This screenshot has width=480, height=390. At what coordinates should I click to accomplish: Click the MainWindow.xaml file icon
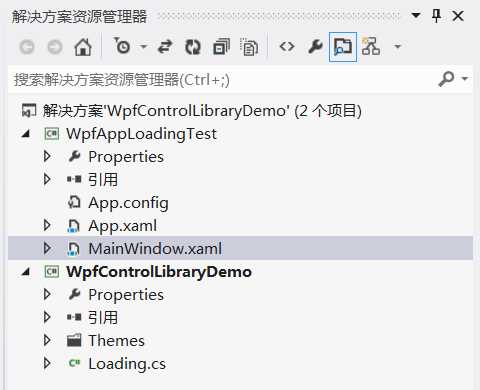tap(74, 249)
